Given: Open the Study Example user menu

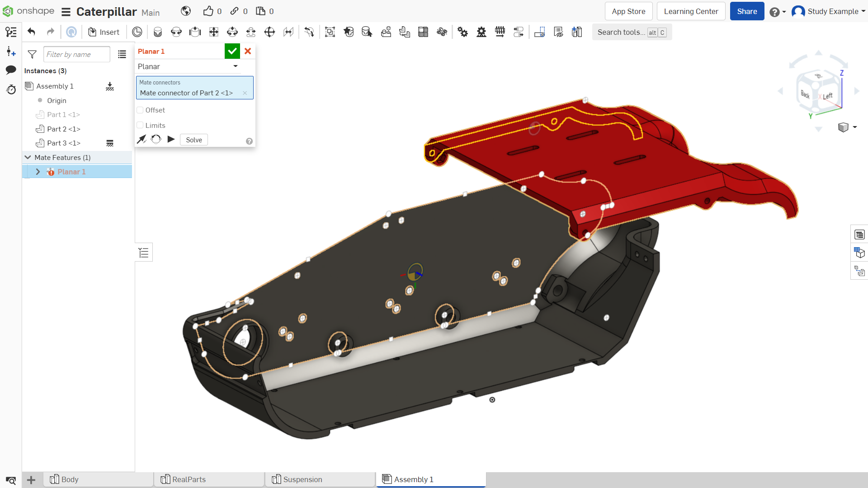Looking at the screenshot, I should [x=829, y=11].
